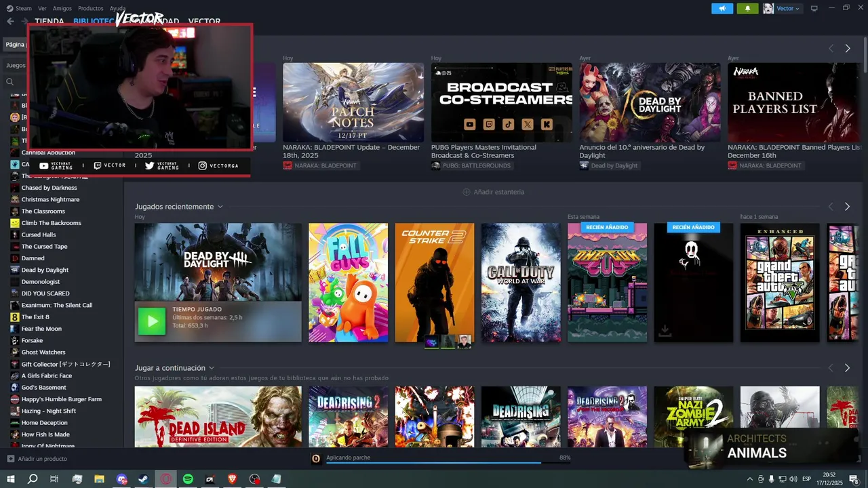Screen dimensions: 868x488
Task: Select Christmas Nightmare in the library list
Action: point(50,199)
